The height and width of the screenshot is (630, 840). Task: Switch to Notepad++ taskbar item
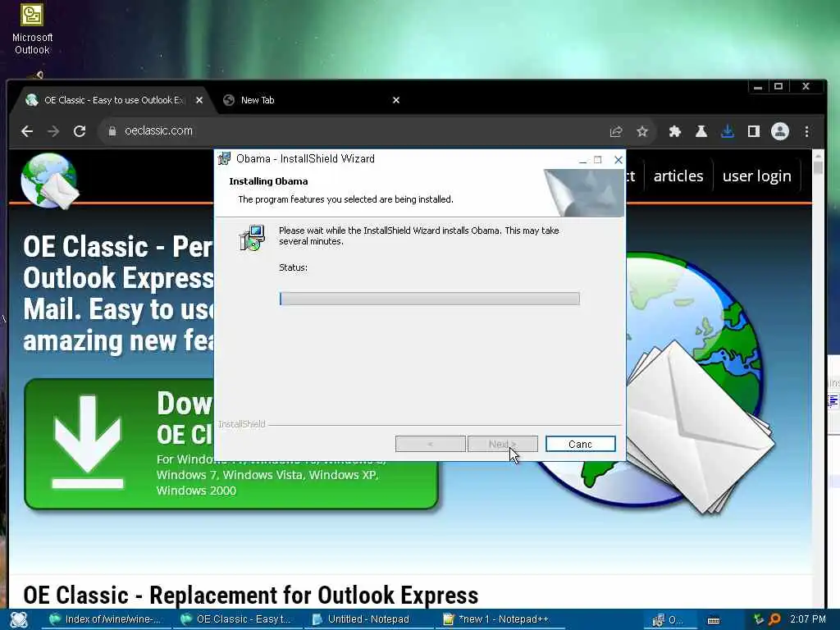pos(498,619)
